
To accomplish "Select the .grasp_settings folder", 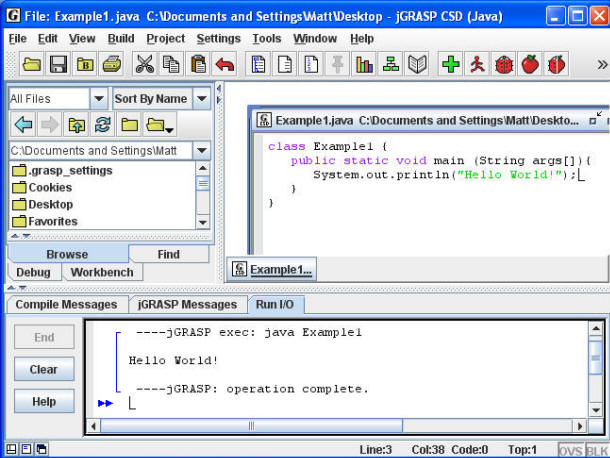I will pyautogui.click(x=62, y=170).
